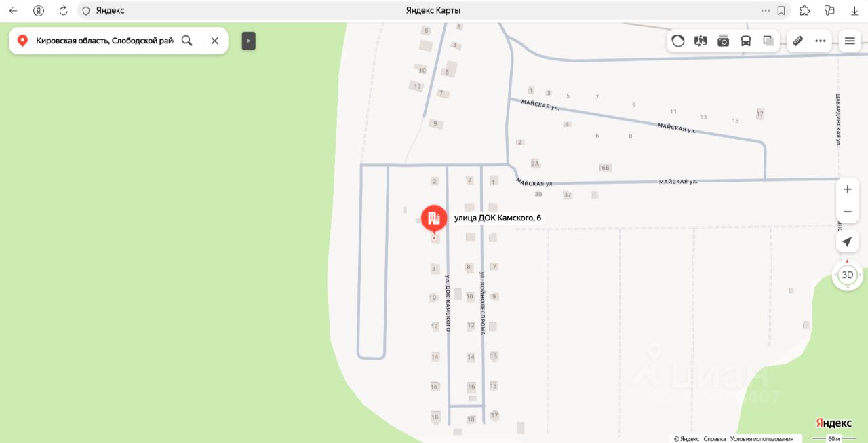Toggle the traffic layer icon
868x443 pixels.
point(678,41)
